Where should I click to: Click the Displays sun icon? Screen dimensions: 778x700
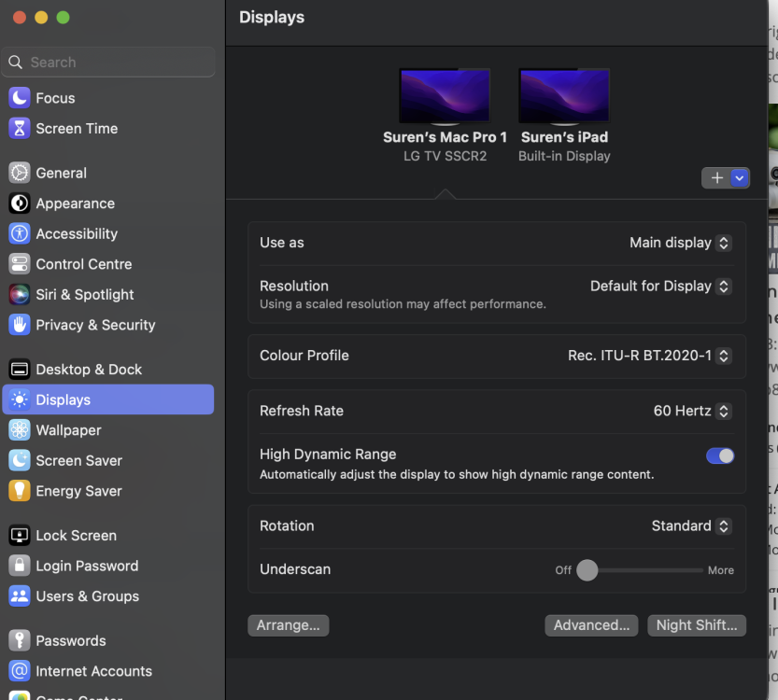click(20, 399)
